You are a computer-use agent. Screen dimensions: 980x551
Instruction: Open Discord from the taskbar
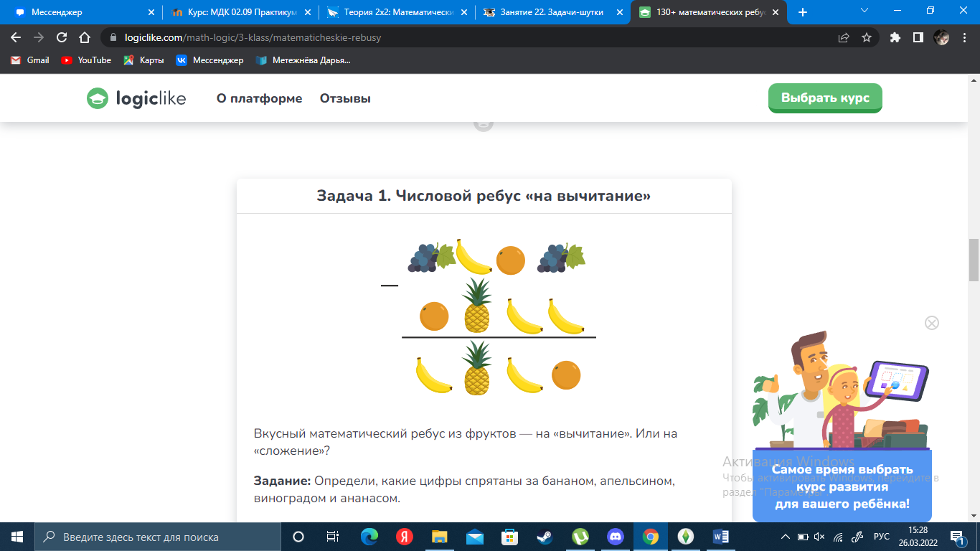coord(615,536)
